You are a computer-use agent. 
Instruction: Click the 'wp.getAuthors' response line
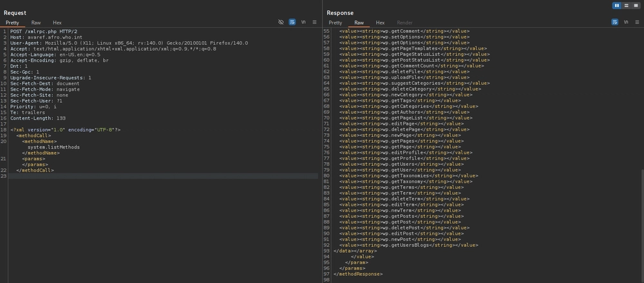tap(404, 112)
